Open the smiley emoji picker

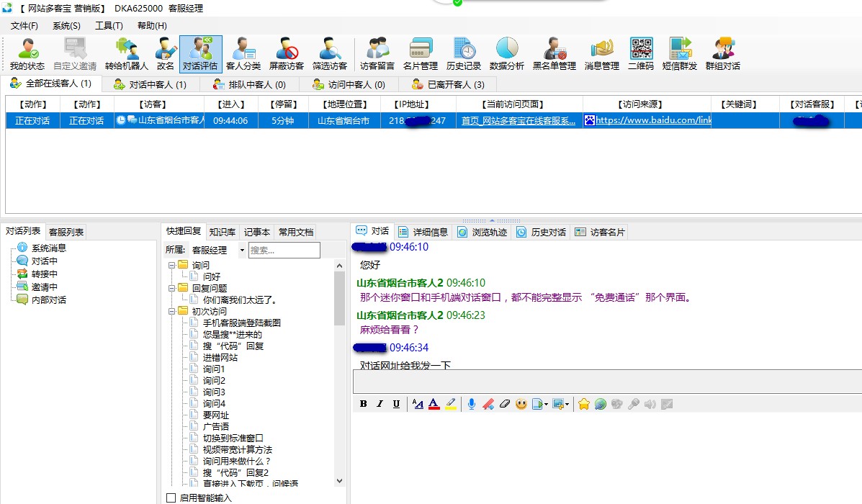pyautogui.click(x=521, y=404)
